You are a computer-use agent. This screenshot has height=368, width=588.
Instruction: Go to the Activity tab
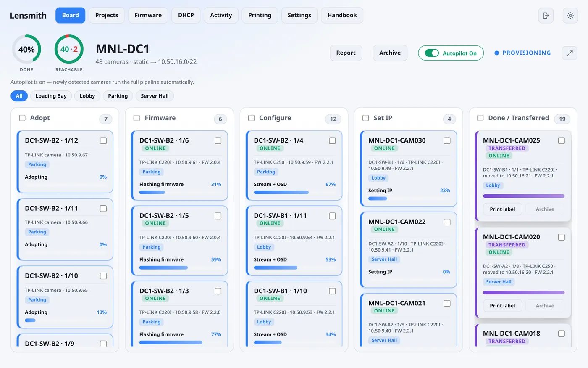click(221, 15)
